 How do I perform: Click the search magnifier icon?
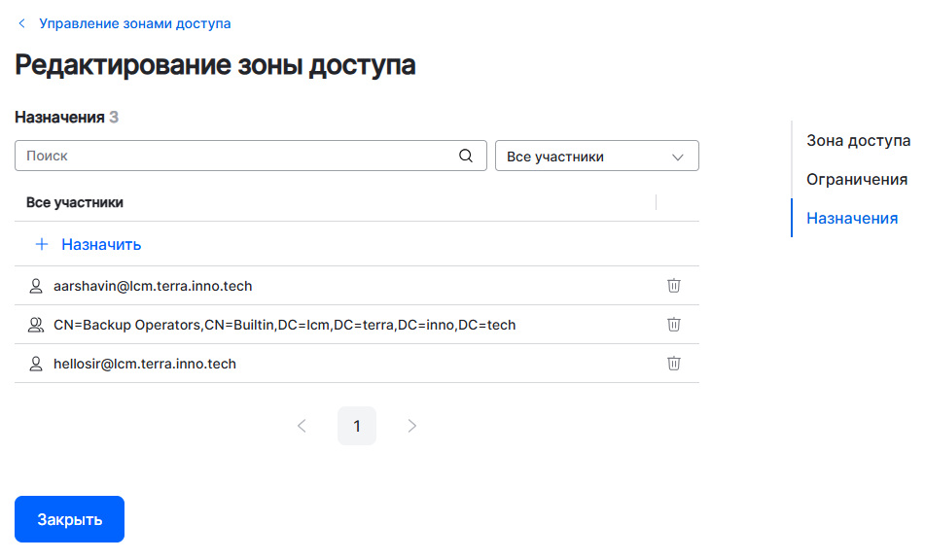[466, 156]
